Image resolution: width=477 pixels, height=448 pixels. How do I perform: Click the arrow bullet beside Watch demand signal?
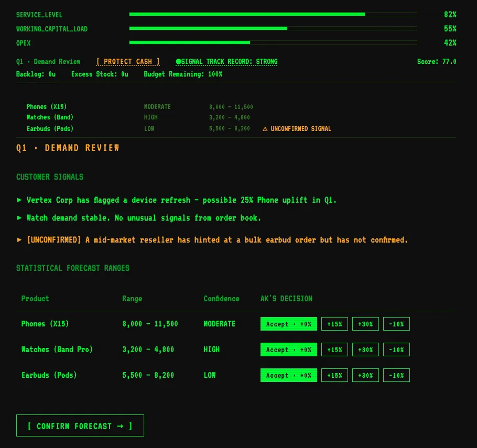coord(19,218)
